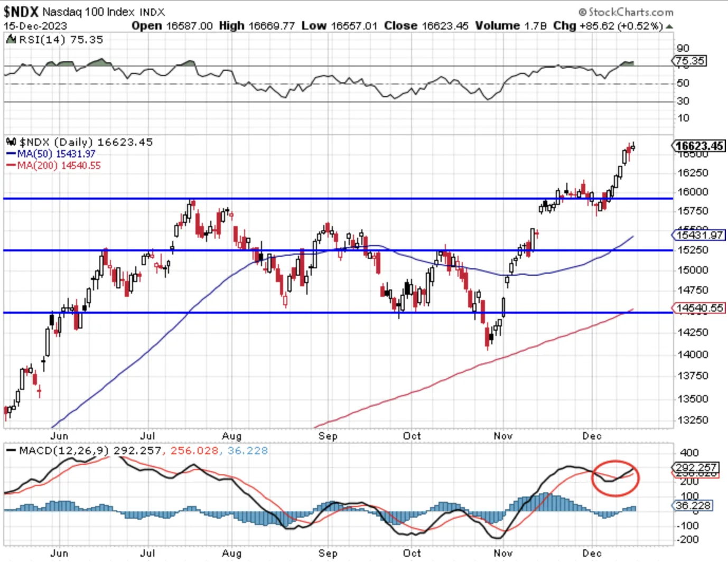Click the up arrow beside Chg value

669,26
